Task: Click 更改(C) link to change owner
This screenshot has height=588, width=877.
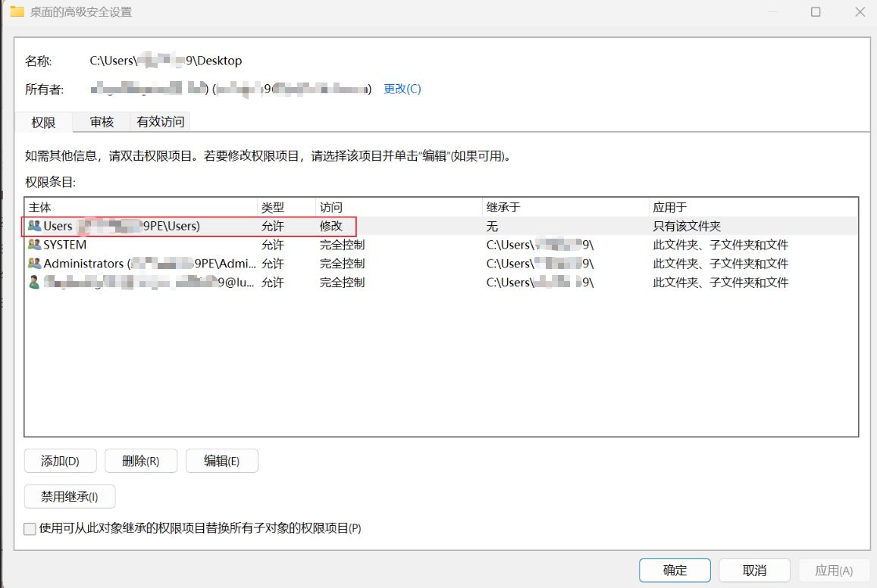Action: 402,89
